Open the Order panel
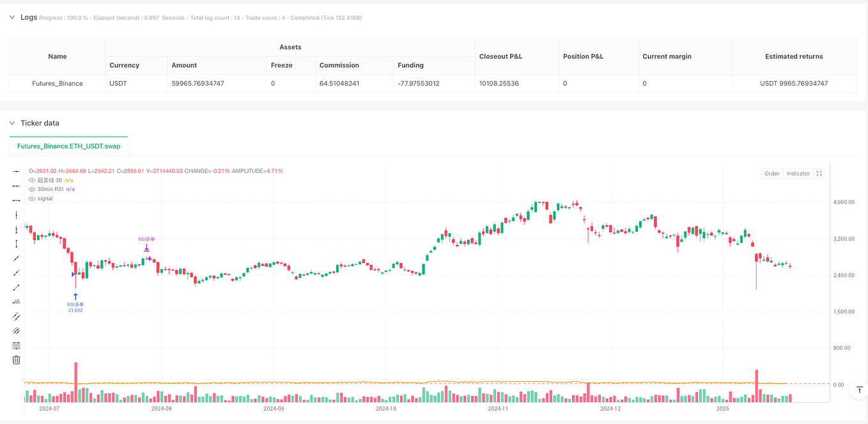Viewport: 868px width, 424px height. (x=771, y=173)
